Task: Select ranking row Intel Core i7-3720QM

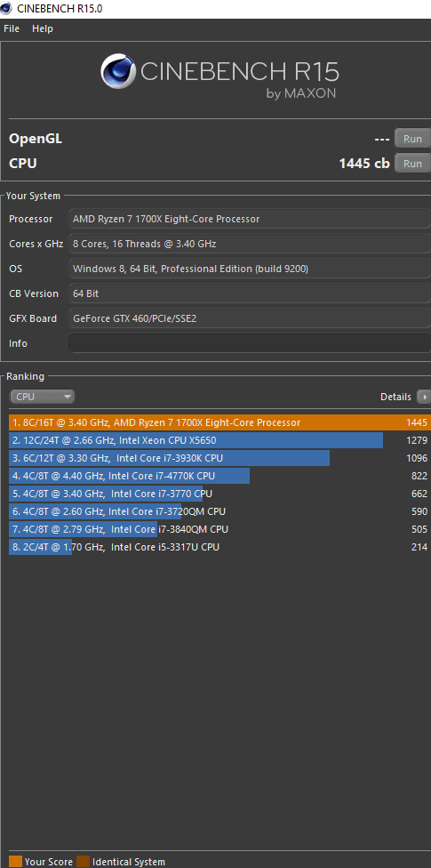Action: point(219,511)
